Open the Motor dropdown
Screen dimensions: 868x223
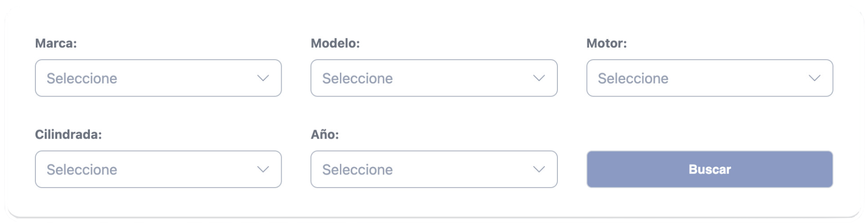click(x=710, y=78)
